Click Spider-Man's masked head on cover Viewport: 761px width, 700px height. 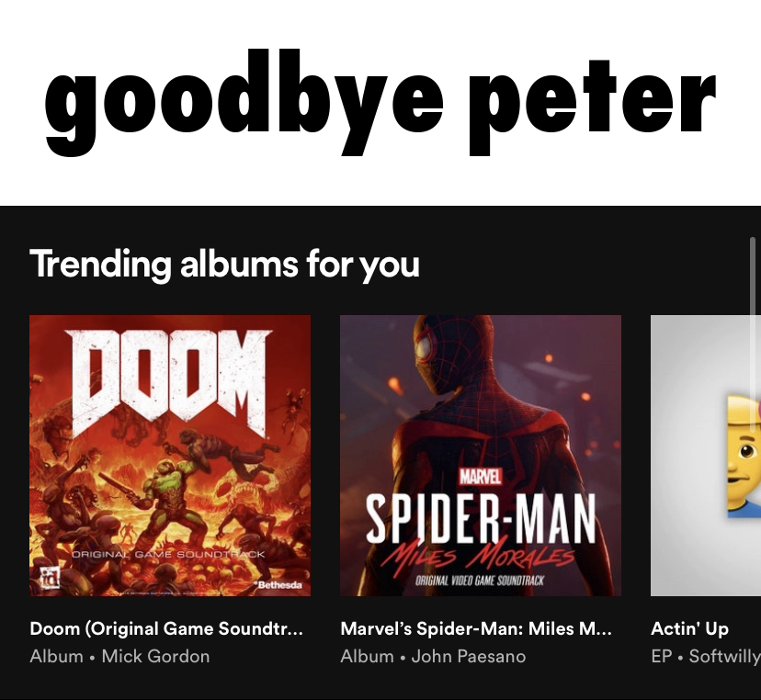[437, 354]
